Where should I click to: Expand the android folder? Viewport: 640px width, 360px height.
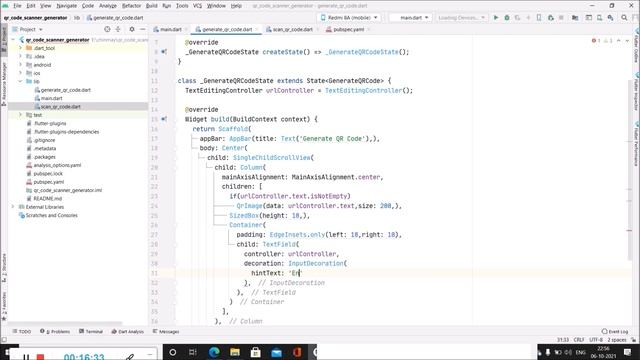click(20, 64)
